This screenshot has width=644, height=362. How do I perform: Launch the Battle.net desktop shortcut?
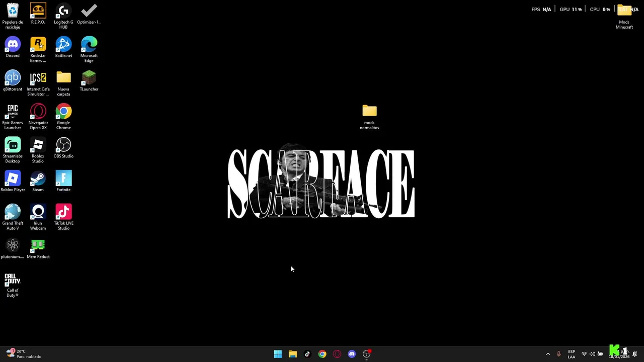tap(63, 47)
